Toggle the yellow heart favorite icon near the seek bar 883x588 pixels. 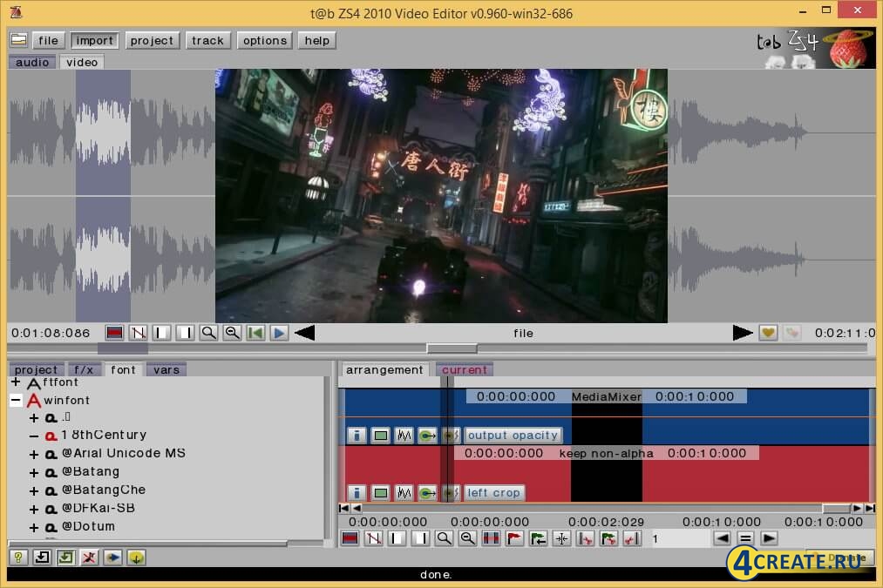point(768,332)
